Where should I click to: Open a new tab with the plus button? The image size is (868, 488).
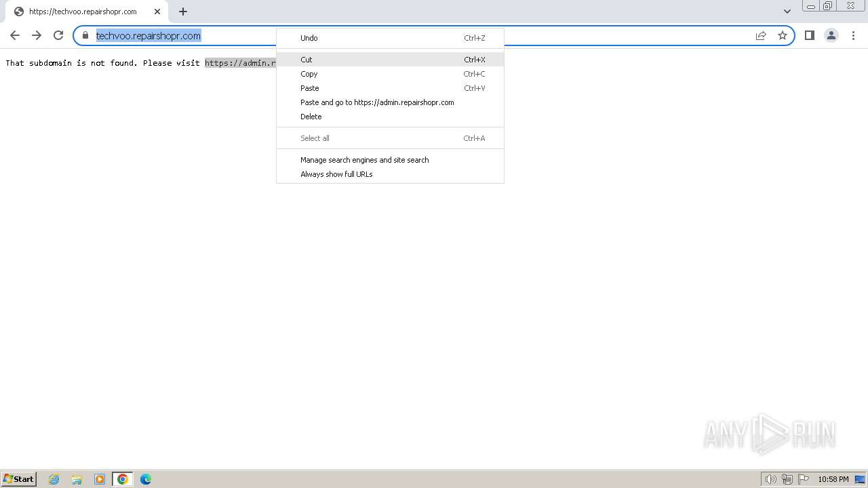click(x=183, y=12)
